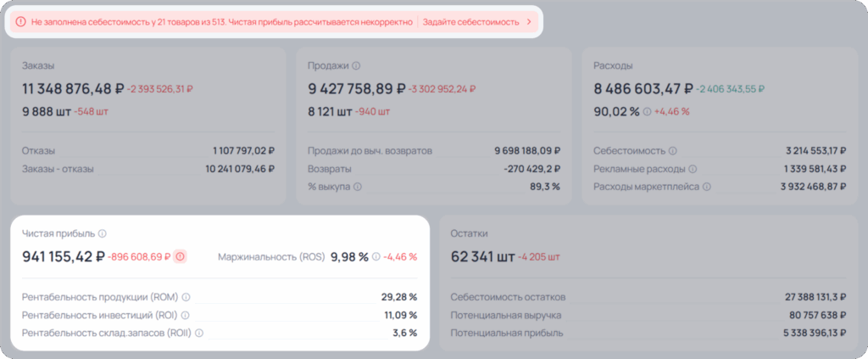Click the 'Маржинальность (ROS)' label
Viewport: 868px width, 359px height.
tap(271, 257)
